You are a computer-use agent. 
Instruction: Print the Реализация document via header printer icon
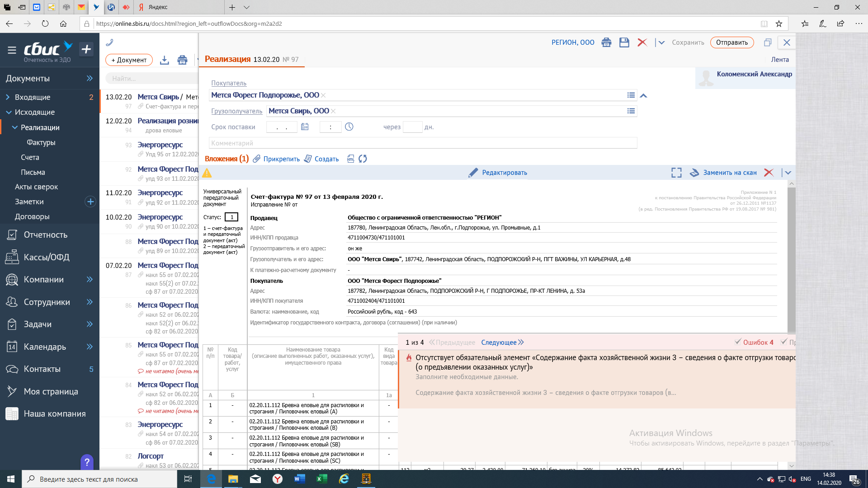coord(606,42)
